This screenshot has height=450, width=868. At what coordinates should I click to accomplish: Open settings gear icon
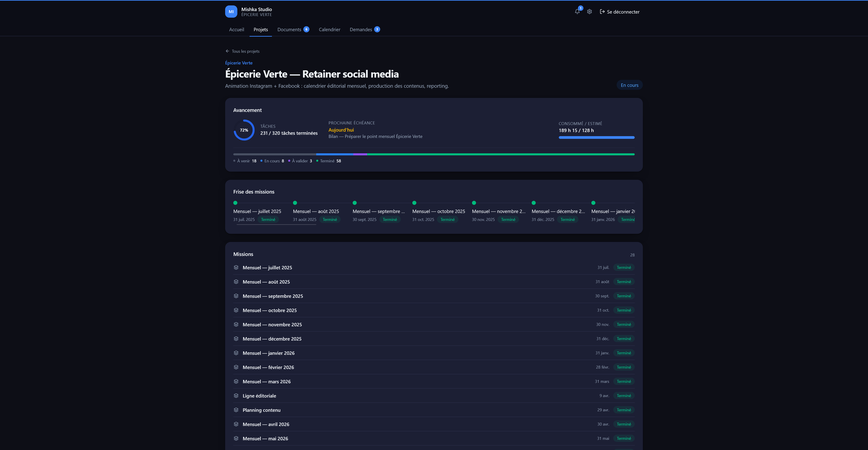click(x=589, y=12)
